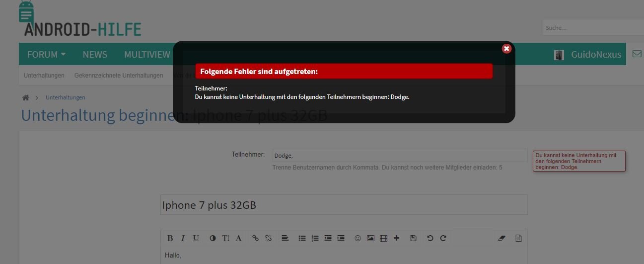The image size is (644, 264).
Task: Insert link using chain icon
Action: pyautogui.click(x=255, y=238)
